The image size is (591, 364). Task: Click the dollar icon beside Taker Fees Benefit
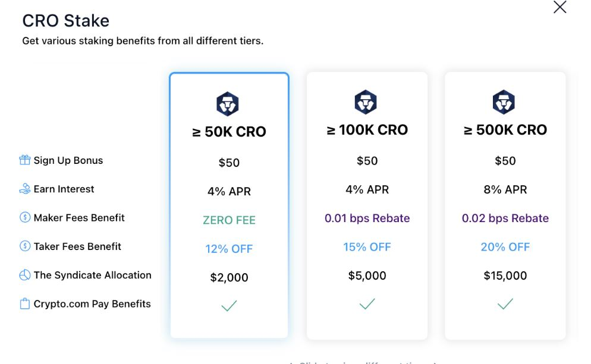coord(25,246)
